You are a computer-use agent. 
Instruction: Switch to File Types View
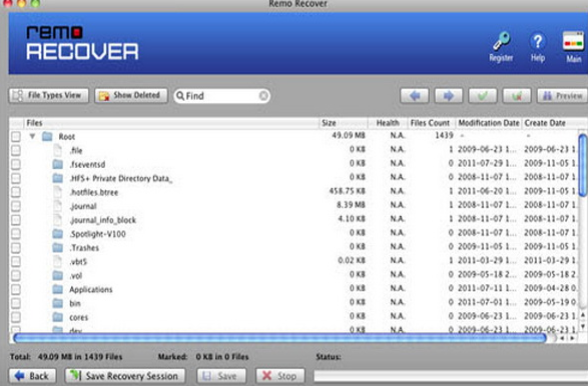49,95
